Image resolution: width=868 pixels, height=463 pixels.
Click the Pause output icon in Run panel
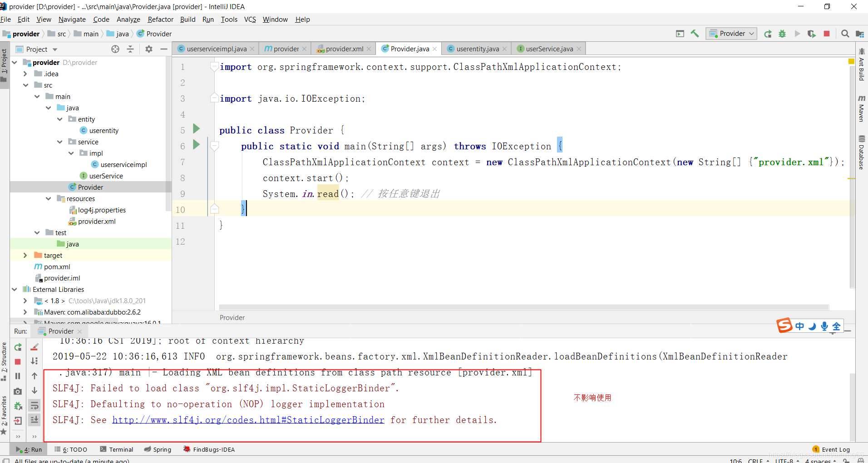click(18, 376)
